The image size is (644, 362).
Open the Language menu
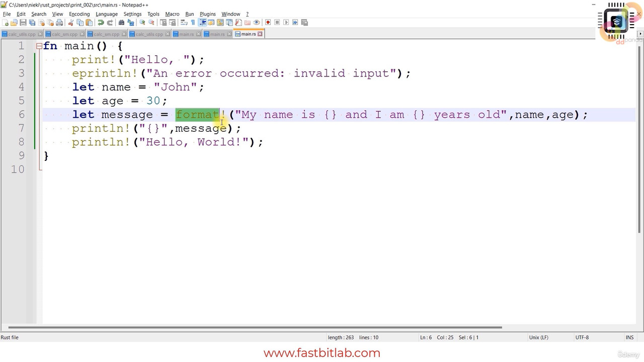107,14
